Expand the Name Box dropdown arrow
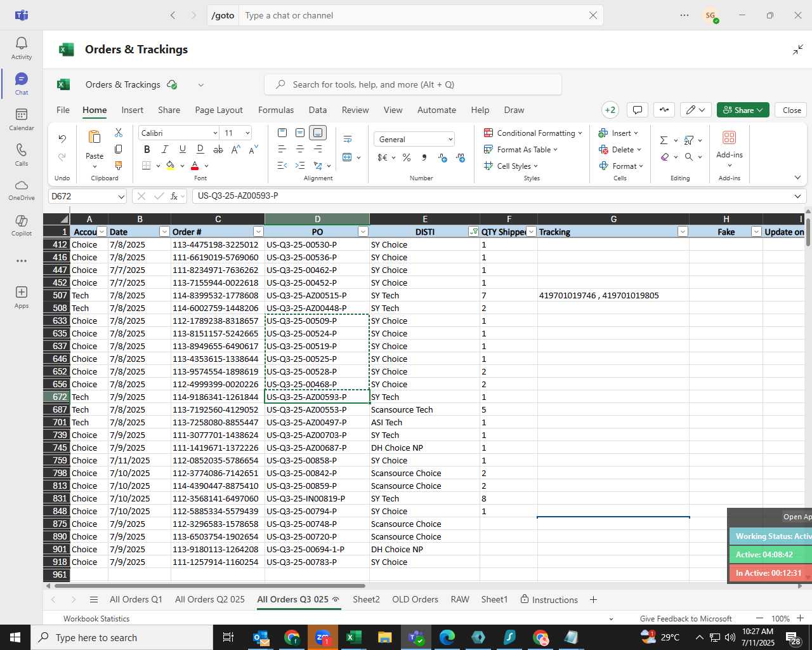Viewport: 812px width, 650px height. pos(121,196)
